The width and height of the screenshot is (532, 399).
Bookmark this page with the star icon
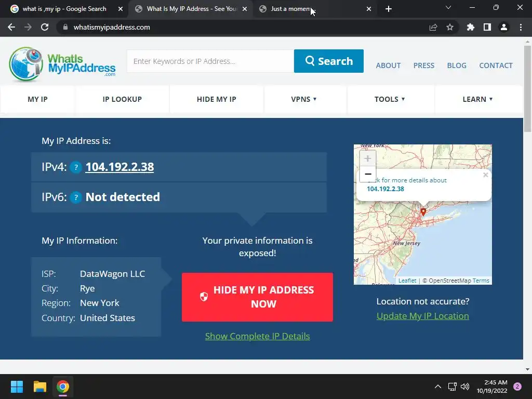450,27
